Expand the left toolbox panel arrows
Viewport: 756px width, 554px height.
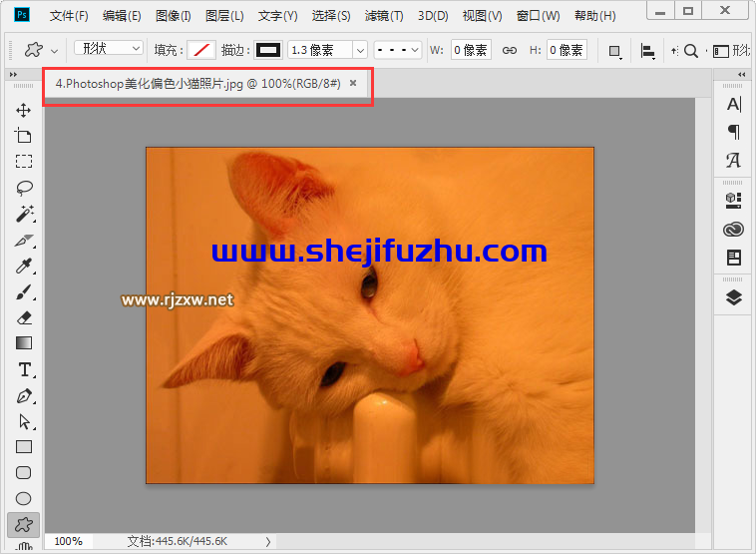(x=14, y=74)
